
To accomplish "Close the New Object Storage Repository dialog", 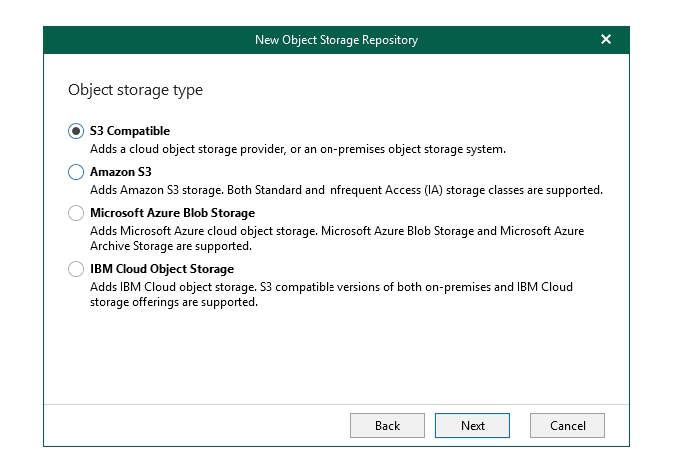I will point(606,39).
